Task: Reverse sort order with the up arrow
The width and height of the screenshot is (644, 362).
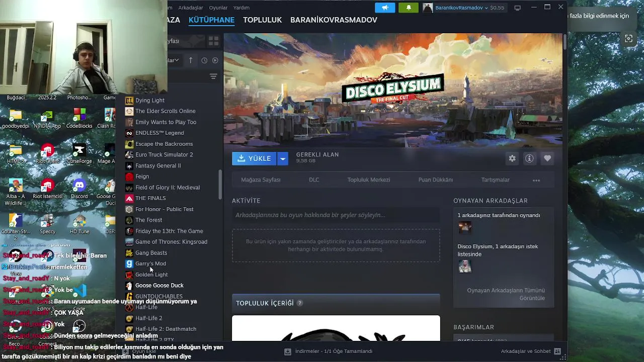Action: click(191, 60)
